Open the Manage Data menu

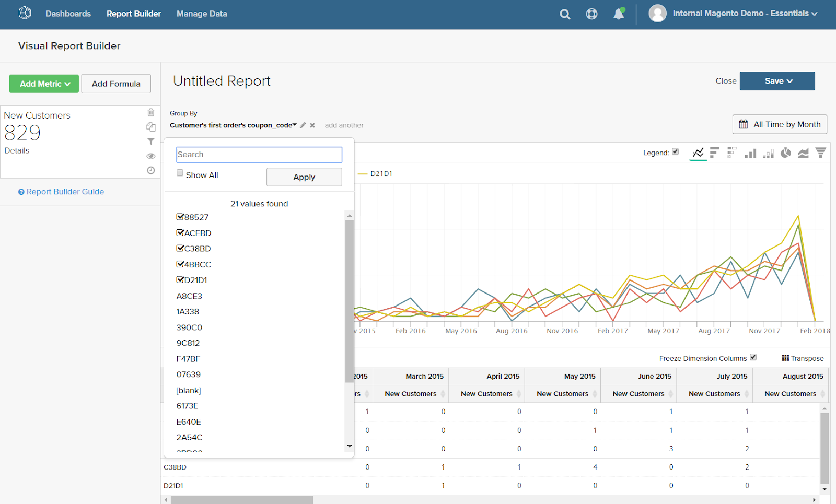pyautogui.click(x=202, y=14)
